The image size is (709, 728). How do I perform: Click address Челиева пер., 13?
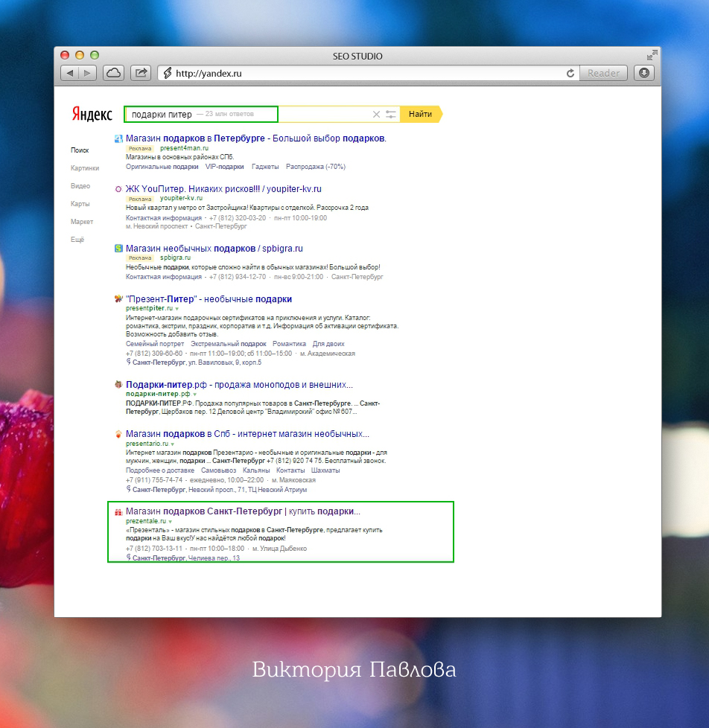click(x=214, y=558)
